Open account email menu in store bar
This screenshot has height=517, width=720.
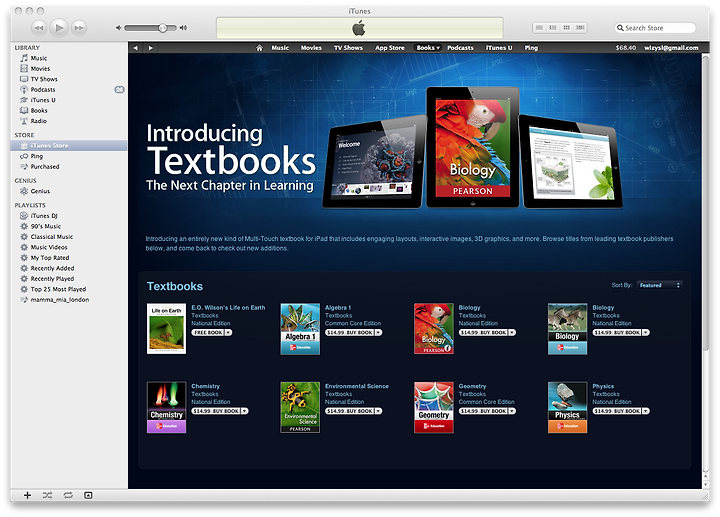[671, 48]
